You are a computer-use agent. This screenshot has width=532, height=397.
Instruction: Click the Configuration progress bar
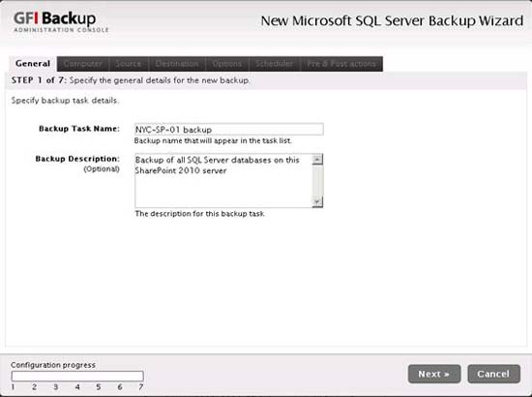pos(77,376)
